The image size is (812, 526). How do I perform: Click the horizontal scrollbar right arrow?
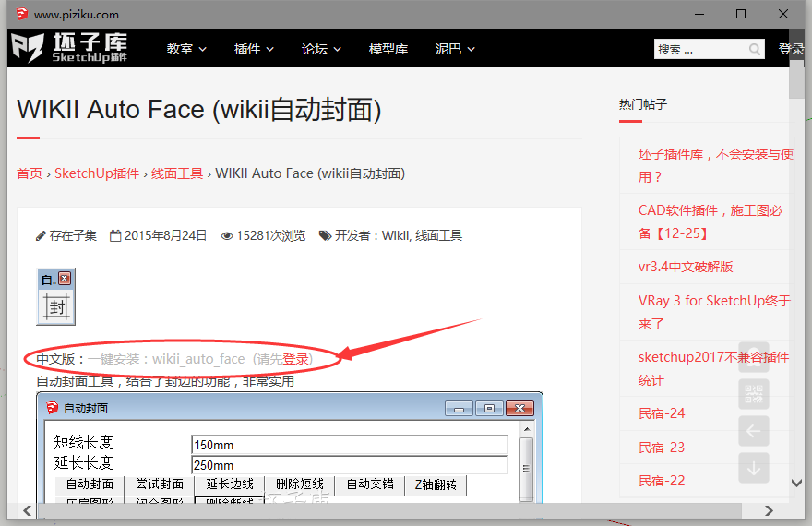[x=769, y=510]
